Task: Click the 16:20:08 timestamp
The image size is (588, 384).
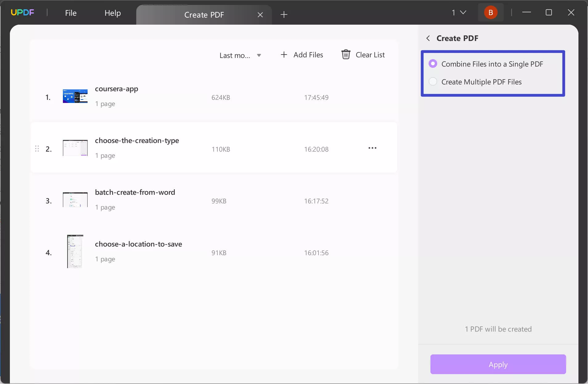Action: tap(316, 149)
